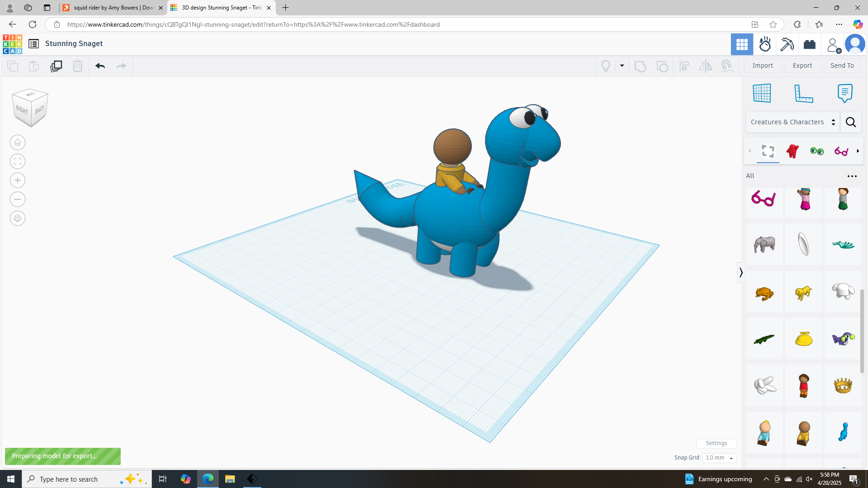Pick the green crocodile shape
The image size is (868, 488).
[x=764, y=339]
